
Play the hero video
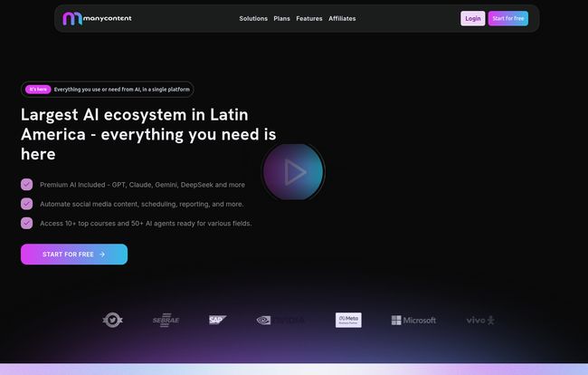(x=293, y=171)
